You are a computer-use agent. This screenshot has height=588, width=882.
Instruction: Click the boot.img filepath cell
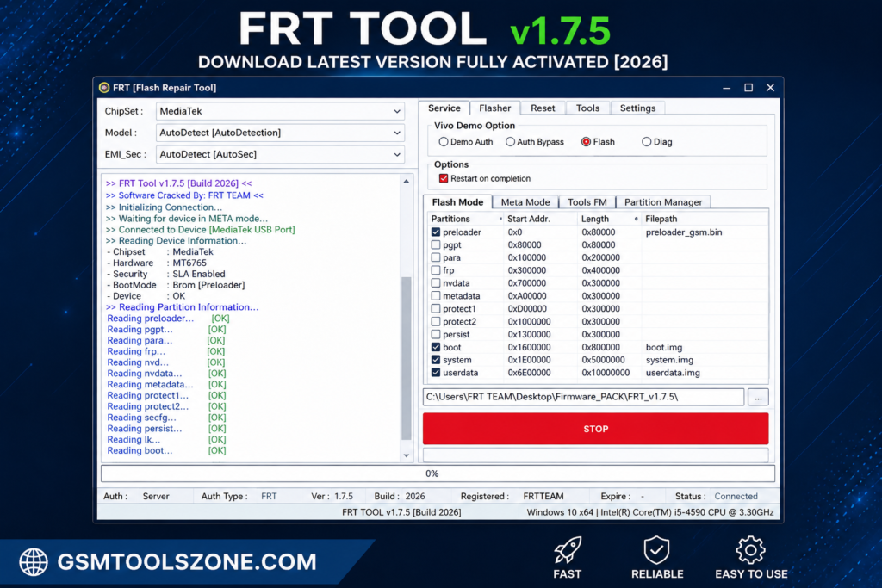pos(664,348)
